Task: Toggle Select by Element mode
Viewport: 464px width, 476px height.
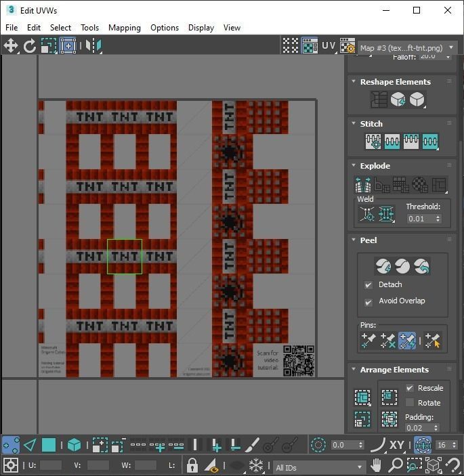Action: pos(74,446)
